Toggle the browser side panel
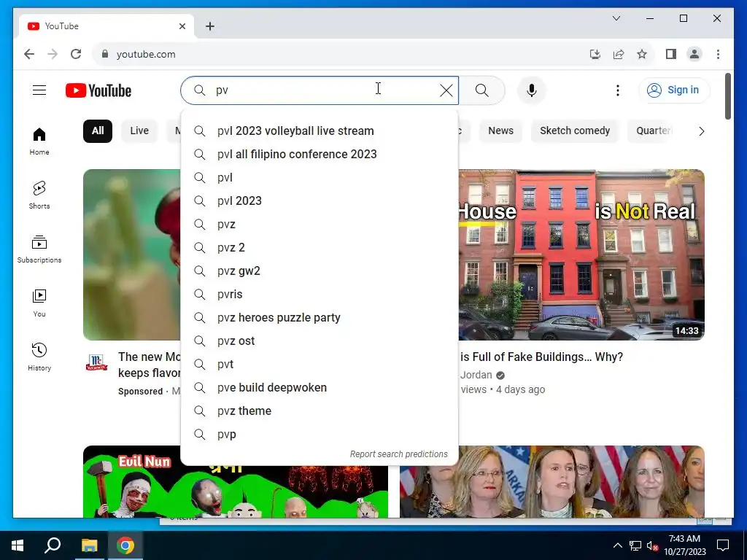The height and width of the screenshot is (560, 747). click(671, 54)
